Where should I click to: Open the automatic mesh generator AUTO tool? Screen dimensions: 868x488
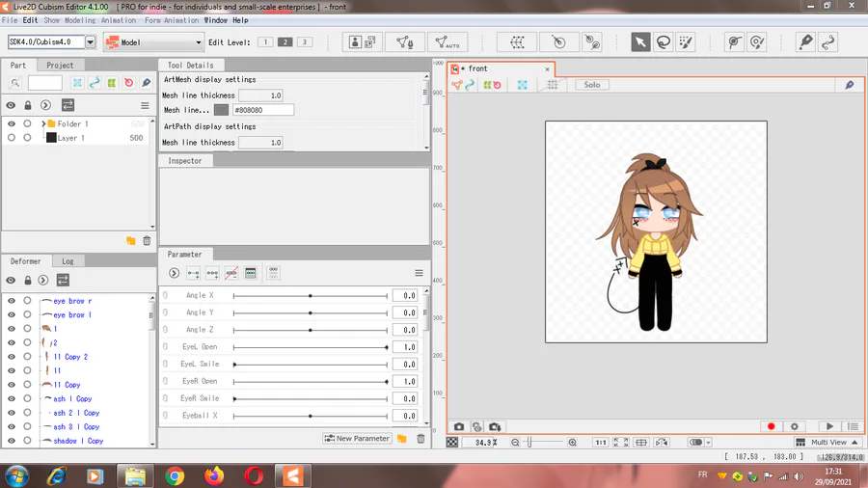448,42
